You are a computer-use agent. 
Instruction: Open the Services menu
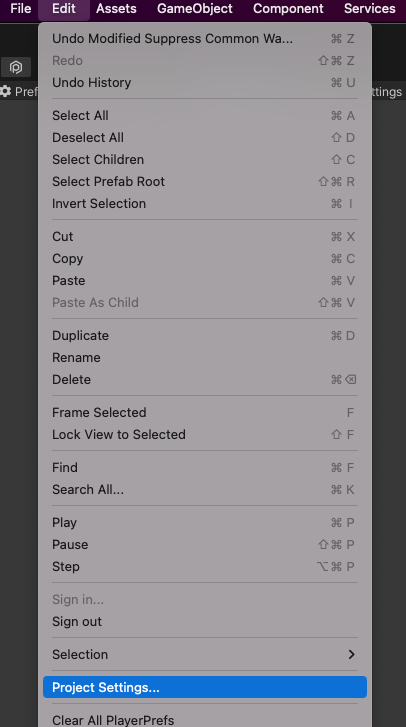370,8
